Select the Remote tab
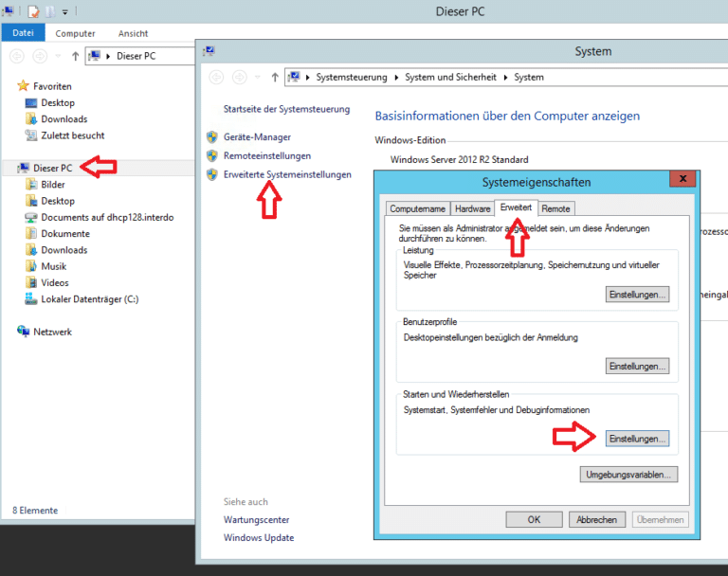 pos(555,208)
